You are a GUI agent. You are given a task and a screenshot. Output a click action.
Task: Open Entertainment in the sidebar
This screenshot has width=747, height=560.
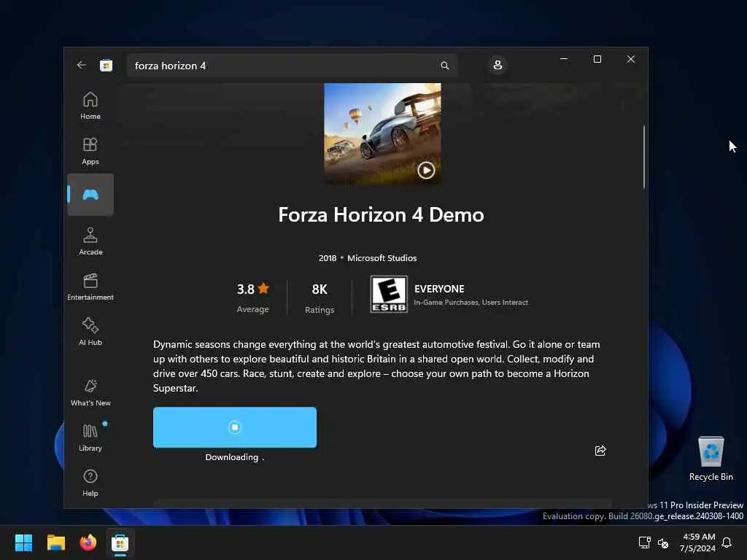coord(90,287)
